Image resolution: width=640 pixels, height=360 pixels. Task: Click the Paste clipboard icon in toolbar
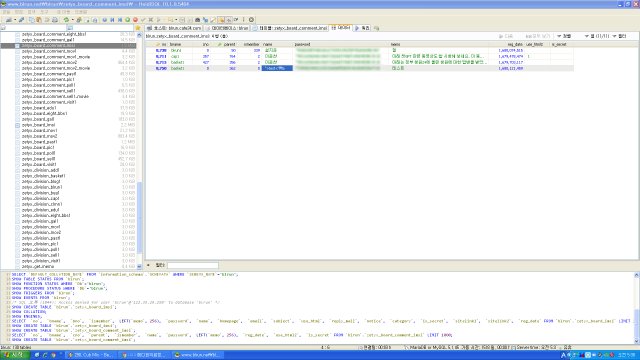point(39,20)
